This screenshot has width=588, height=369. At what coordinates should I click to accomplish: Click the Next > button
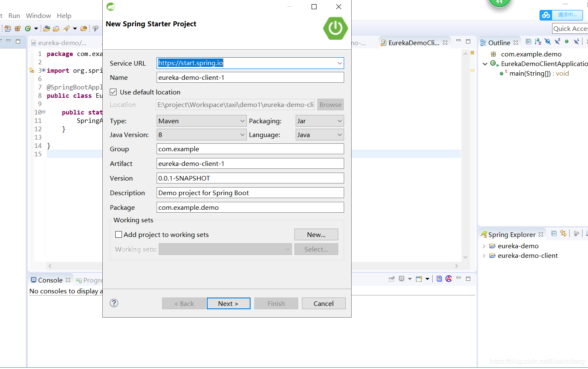point(228,303)
